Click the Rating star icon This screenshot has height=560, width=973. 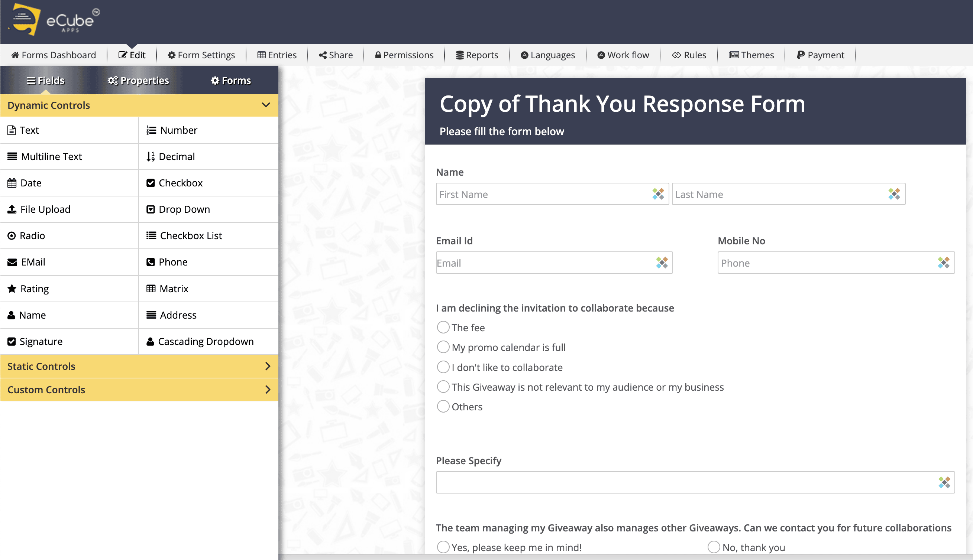[12, 289]
